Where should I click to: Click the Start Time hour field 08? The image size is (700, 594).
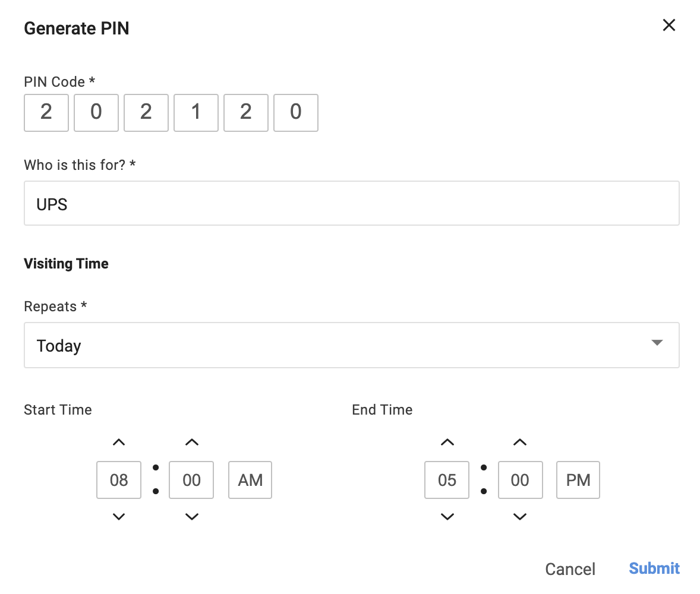pyautogui.click(x=119, y=480)
